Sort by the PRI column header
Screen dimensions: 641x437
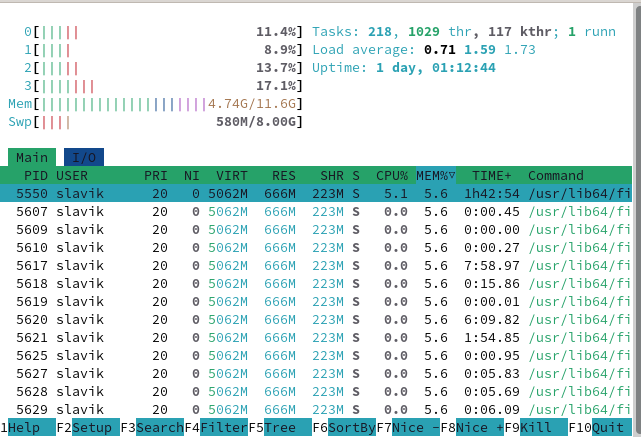coord(156,175)
